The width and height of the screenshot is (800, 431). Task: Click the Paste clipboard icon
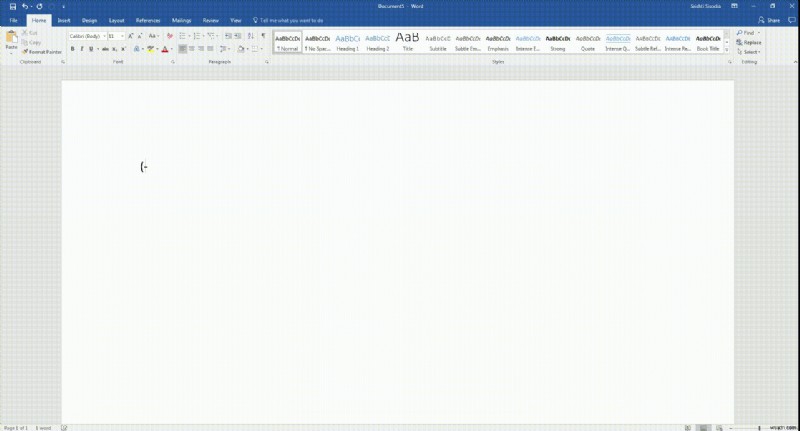tap(11, 39)
